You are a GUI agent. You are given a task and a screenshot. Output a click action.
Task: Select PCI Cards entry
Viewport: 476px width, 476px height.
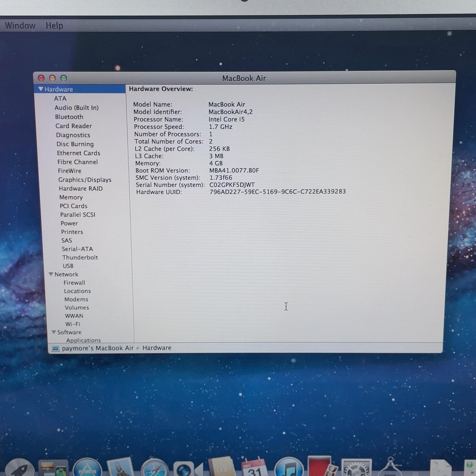tap(73, 206)
